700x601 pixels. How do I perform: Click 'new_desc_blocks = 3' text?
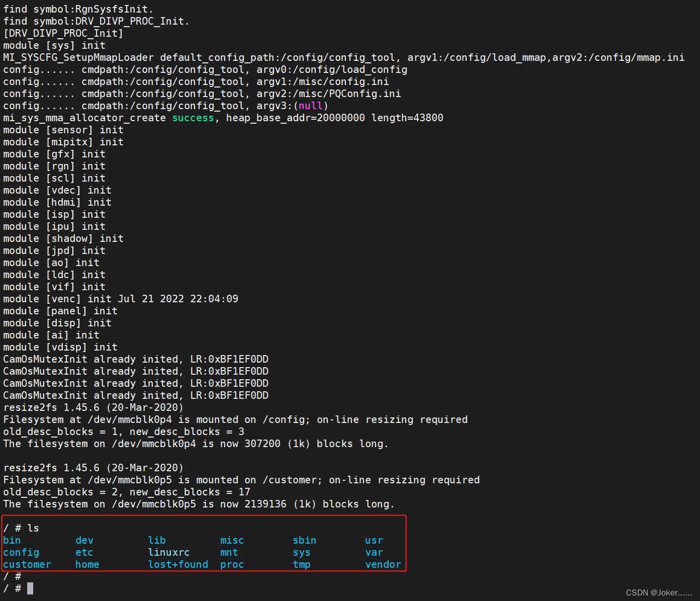click(x=187, y=432)
